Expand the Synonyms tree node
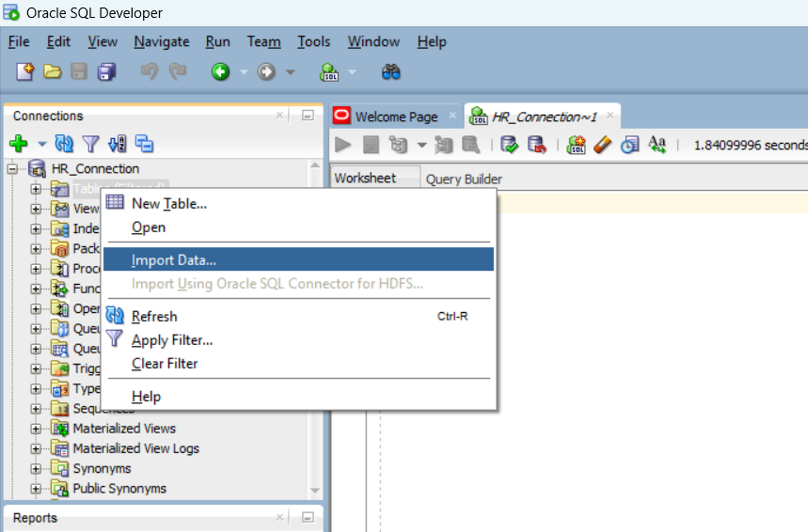Viewport: 808px width, 532px height. tap(36, 469)
